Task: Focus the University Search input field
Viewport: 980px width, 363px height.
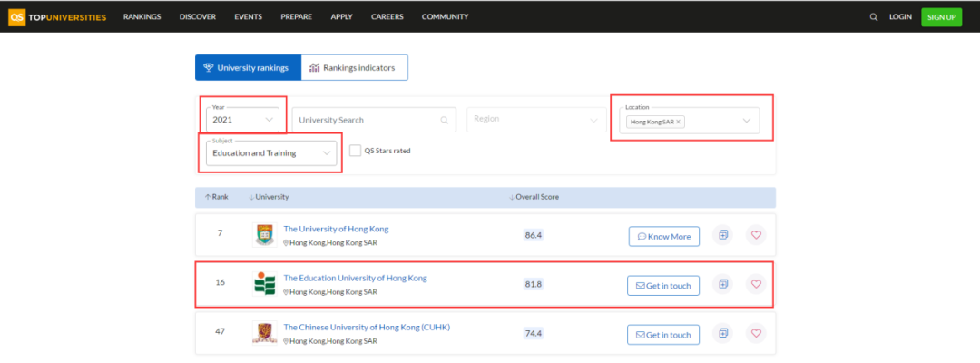Action: pos(374,119)
